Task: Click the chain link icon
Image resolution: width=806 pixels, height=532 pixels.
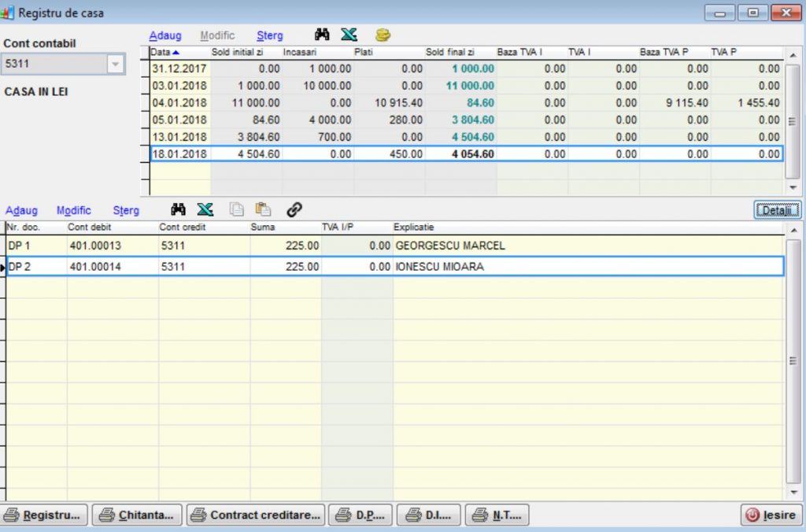Action: click(294, 210)
